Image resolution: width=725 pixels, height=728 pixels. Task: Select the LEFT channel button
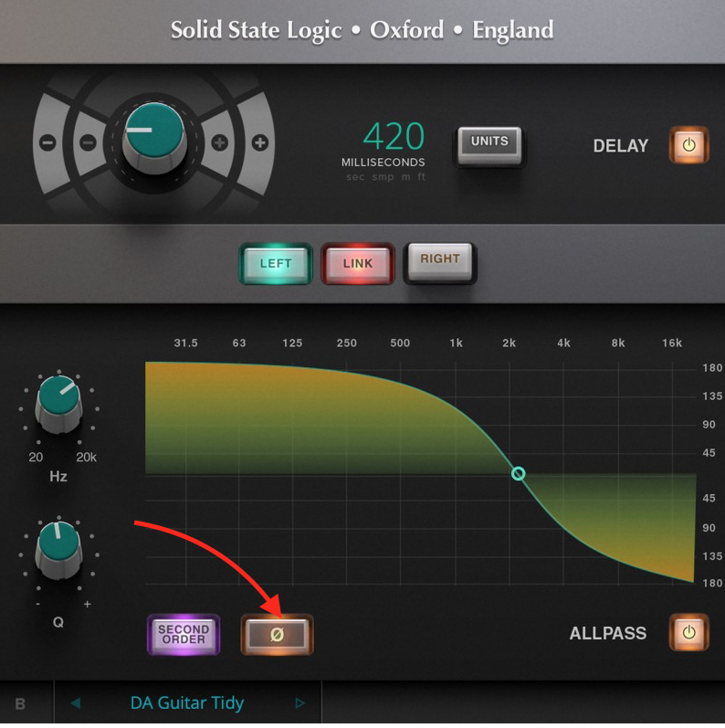[276, 263]
